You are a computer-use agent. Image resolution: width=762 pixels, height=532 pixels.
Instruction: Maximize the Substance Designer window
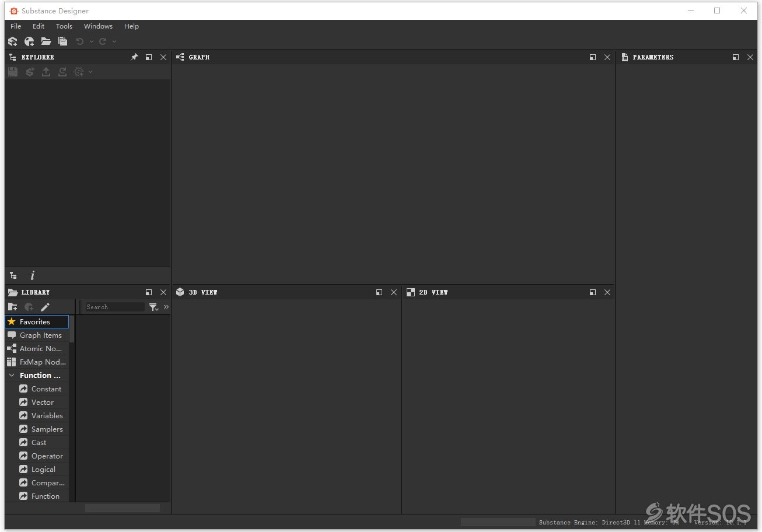(x=717, y=10)
